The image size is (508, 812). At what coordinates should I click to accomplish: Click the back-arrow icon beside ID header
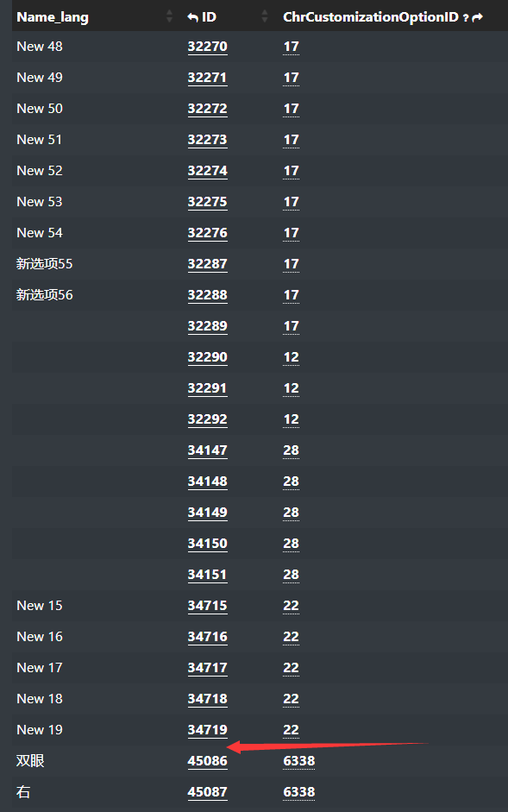point(192,17)
